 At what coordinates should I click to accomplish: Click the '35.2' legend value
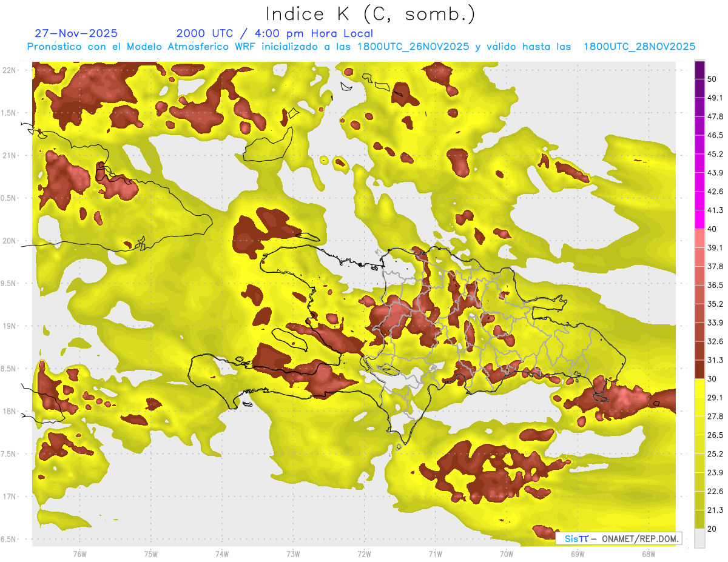pos(715,304)
